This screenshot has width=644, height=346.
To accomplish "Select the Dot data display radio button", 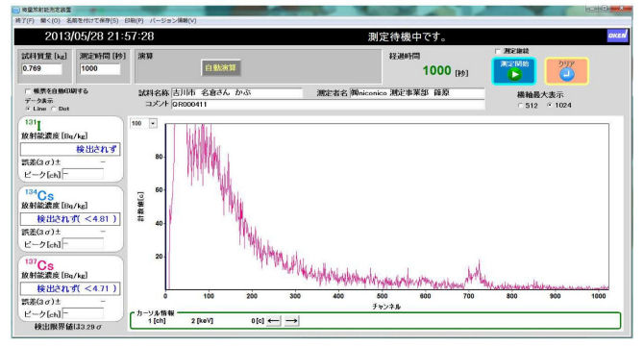I will click(54, 109).
